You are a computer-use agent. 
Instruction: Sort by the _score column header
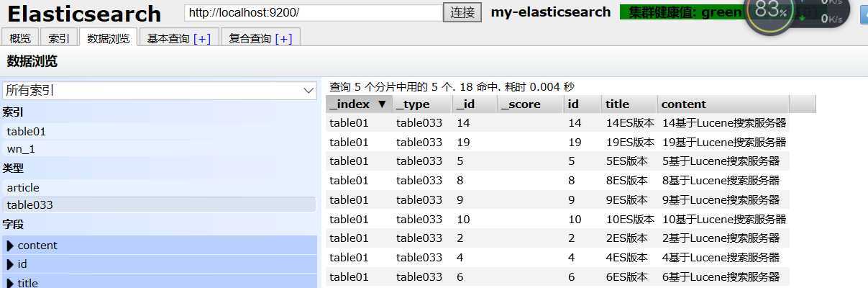point(530,104)
